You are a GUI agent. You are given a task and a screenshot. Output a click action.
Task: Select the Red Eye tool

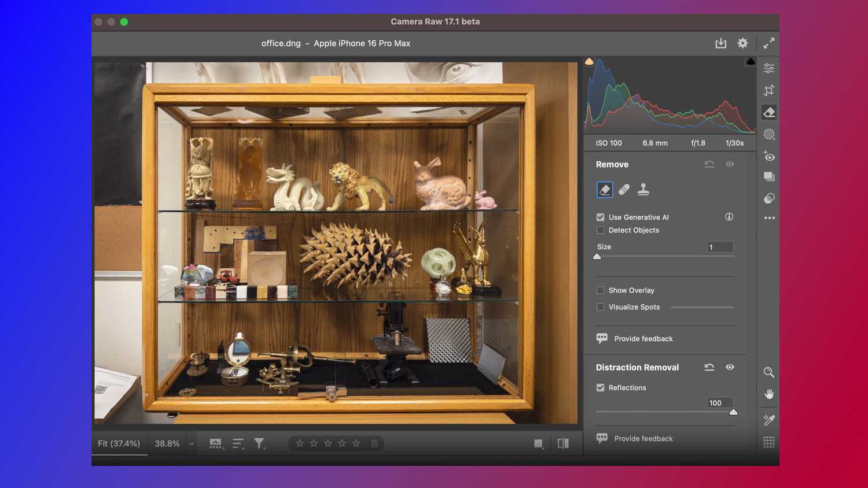tap(769, 156)
